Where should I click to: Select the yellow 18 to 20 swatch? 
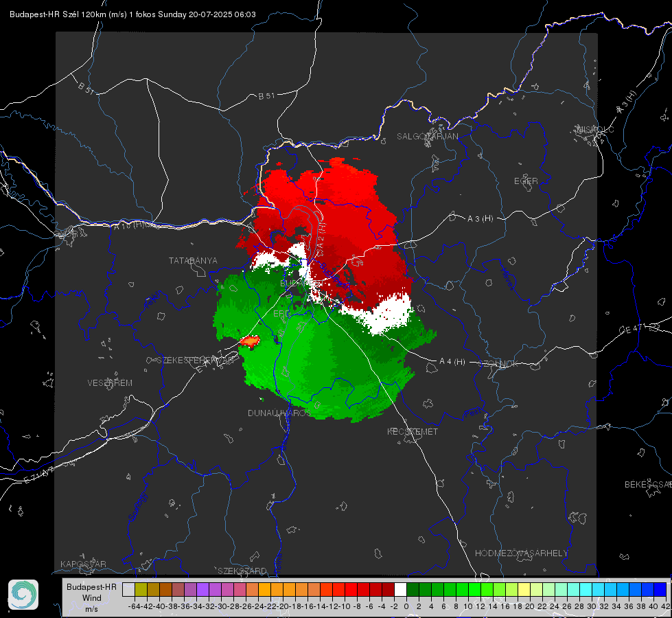(524, 590)
